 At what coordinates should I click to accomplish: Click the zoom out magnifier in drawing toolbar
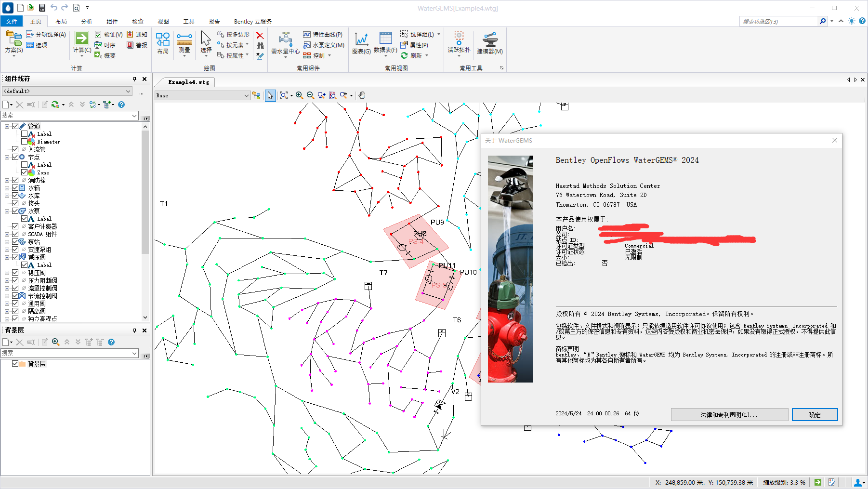(x=310, y=95)
